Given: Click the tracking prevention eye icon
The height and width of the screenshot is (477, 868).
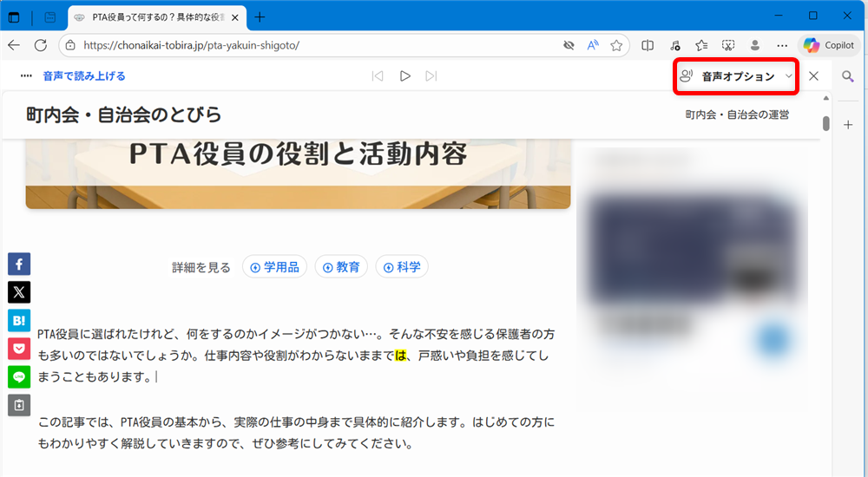Looking at the screenshot, I should (x=569, y=45).
